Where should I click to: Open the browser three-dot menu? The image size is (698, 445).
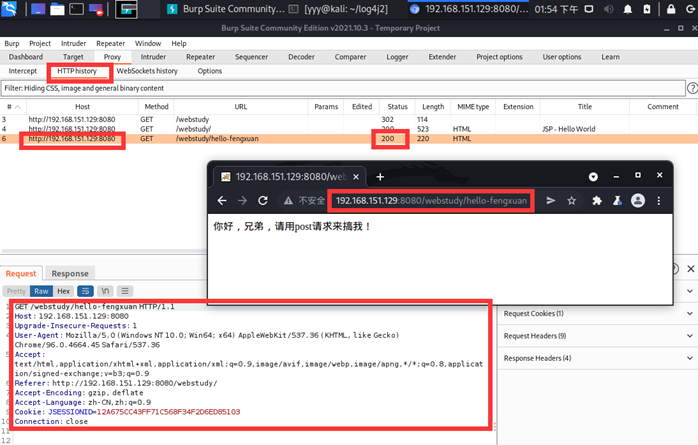pos(659,201)
